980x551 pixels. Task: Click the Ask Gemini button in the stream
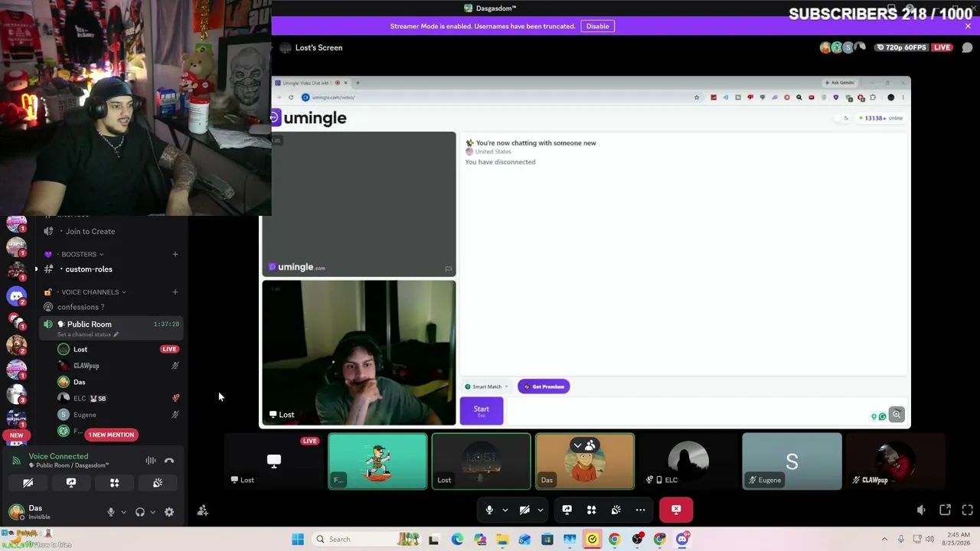(840, 83)
